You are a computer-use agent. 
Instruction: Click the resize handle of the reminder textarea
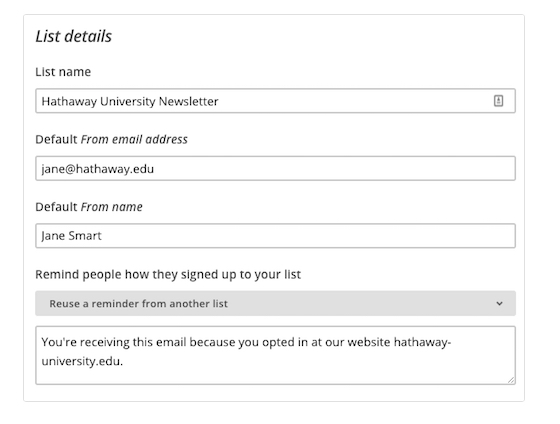tap(511, 380)
